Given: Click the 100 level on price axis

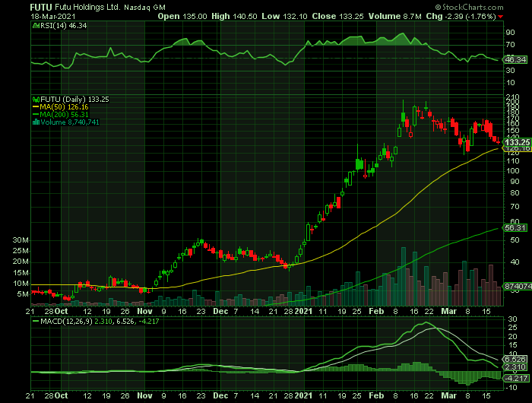Looking at the screenshot, I should [x=513, y=171].
